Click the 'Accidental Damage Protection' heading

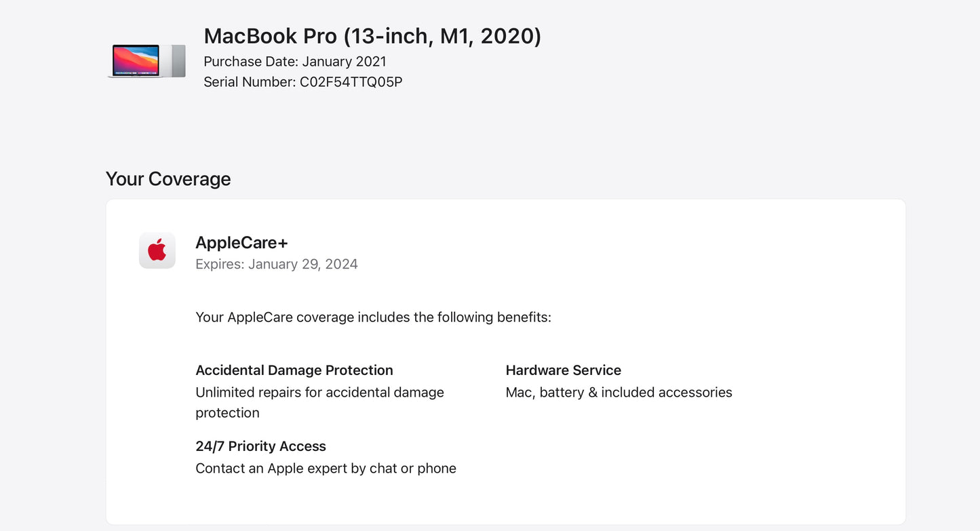294,370
